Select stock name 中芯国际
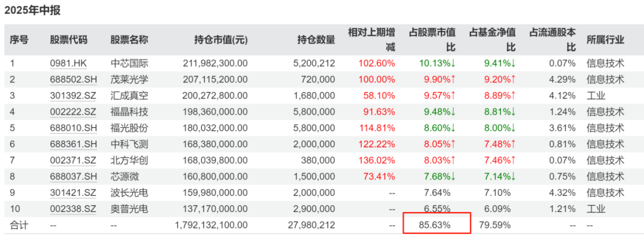Screen dimensions: 644x240 (129, 63)
